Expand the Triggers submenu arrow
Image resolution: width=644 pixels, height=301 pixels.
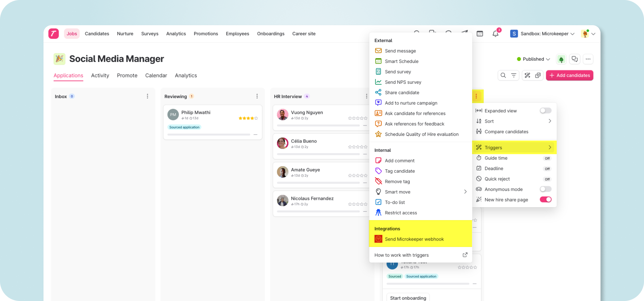tap(550, 147)
